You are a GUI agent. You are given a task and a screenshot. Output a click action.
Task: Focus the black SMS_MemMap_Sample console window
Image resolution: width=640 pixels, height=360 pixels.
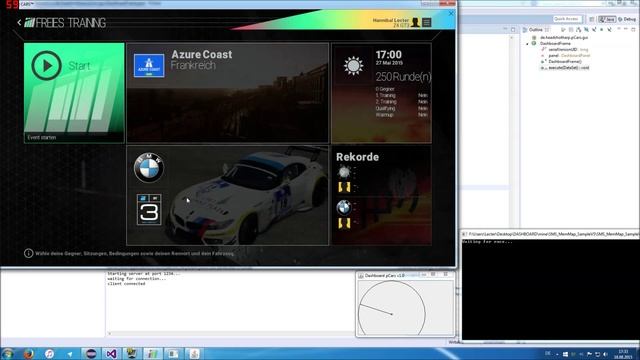pos(551,289)
